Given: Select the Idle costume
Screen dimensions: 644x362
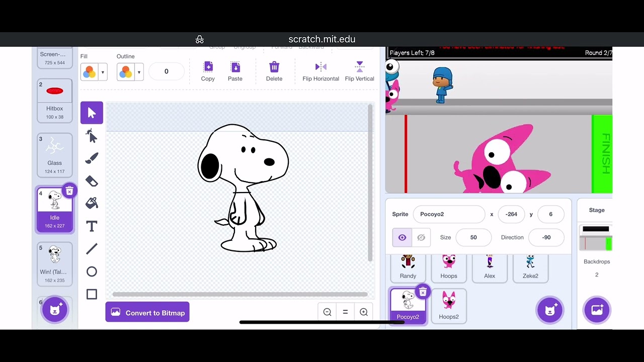Looking at the screenshot, I should click(54, 209).
